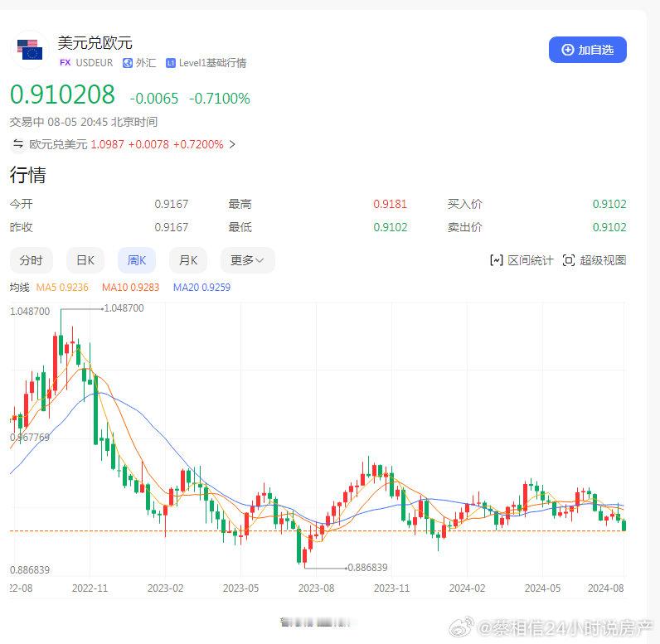Click the change percentage -0.7100%
The height and width of the screenshot is (644, 660).
click(x=219, y=99)
